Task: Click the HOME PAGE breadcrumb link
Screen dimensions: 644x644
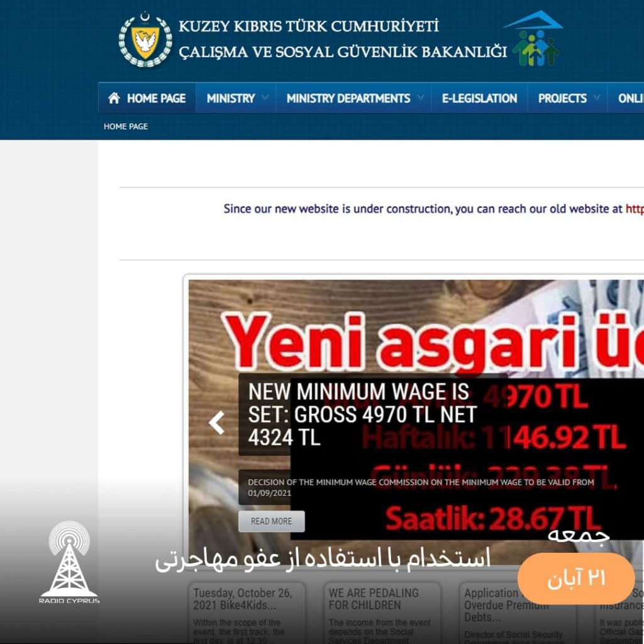Action: tap(126, 126)
